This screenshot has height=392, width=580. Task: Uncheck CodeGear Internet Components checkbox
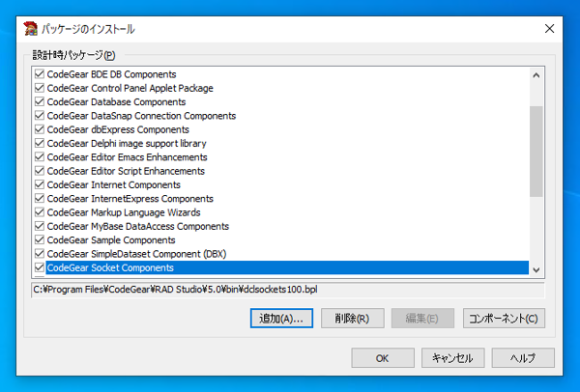pos(40,184)
